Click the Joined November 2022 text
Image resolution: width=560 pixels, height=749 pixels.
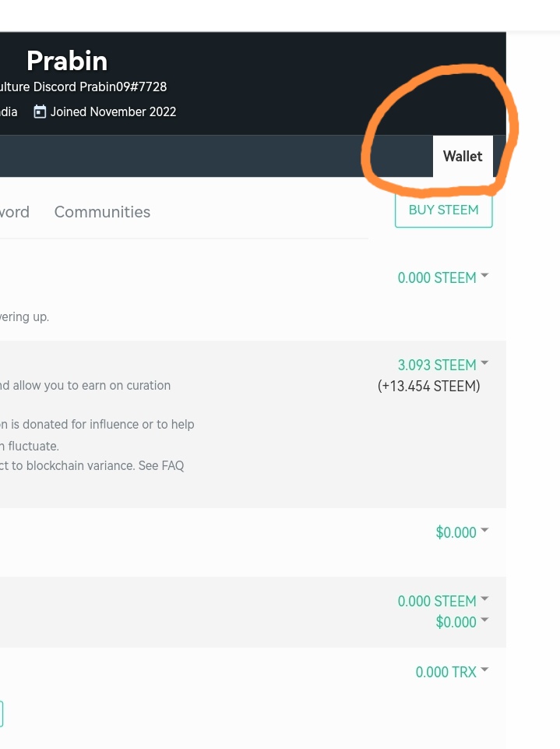(x=113, y=111)
